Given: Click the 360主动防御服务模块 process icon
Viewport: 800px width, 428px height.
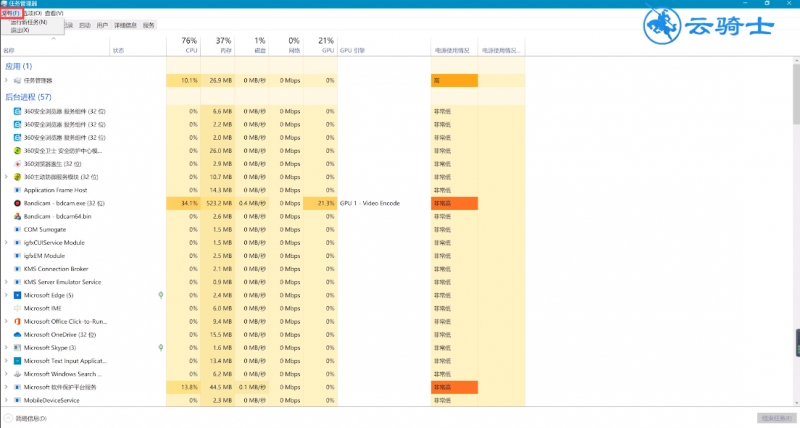Looking at the screenshot, I should 17,177.
